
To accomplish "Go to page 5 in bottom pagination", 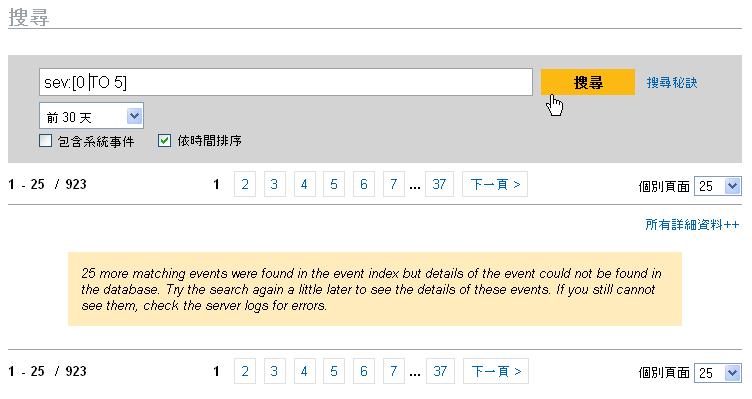I will pyautogui.click(x=334, y=371).
